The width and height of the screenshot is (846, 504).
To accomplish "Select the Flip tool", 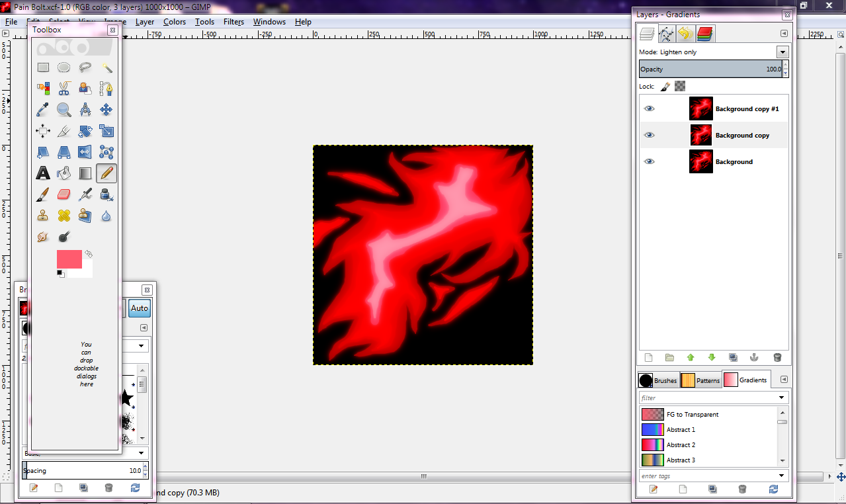I will click(85, 152).
